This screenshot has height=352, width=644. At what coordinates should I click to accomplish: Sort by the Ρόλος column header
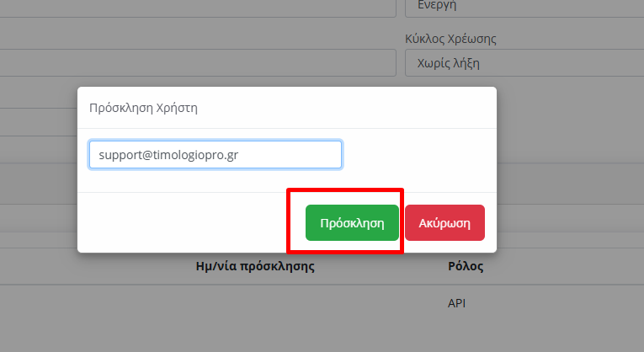tap(466, 266)
